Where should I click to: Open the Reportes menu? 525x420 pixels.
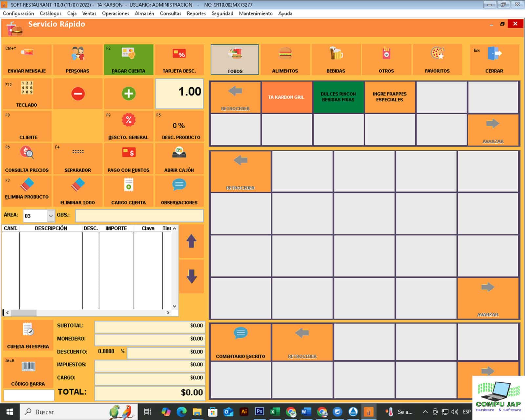tap(196, 13)
